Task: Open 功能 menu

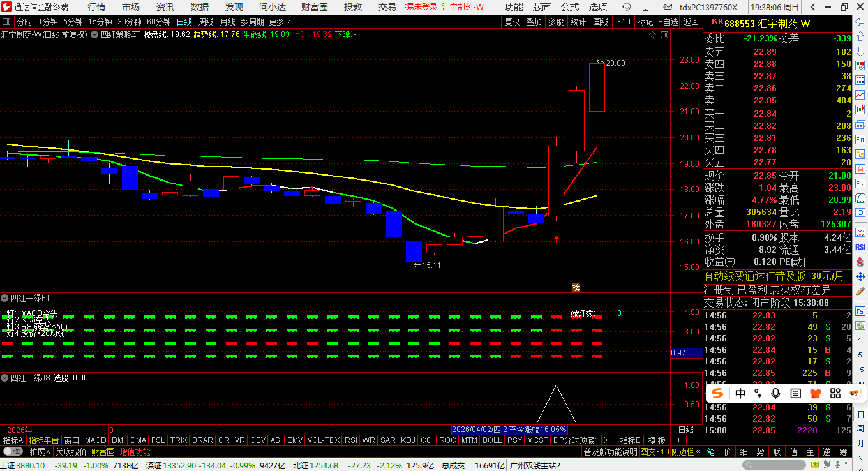Action: 514,7
